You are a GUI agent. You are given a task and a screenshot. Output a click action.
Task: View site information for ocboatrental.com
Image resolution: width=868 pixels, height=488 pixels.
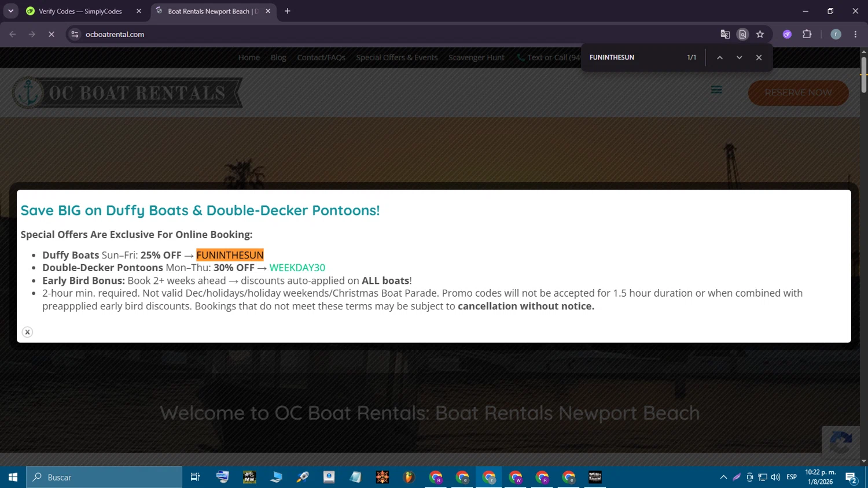[x=75, y=34]
